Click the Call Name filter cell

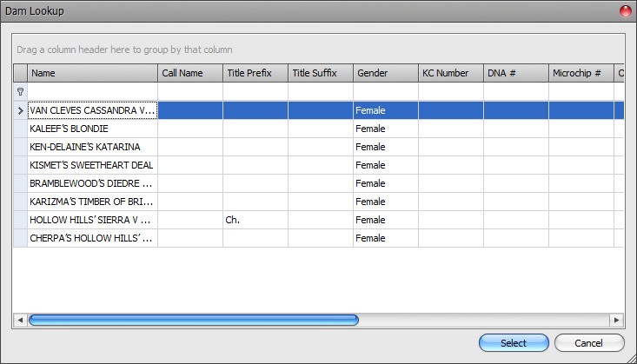(190, 92)
